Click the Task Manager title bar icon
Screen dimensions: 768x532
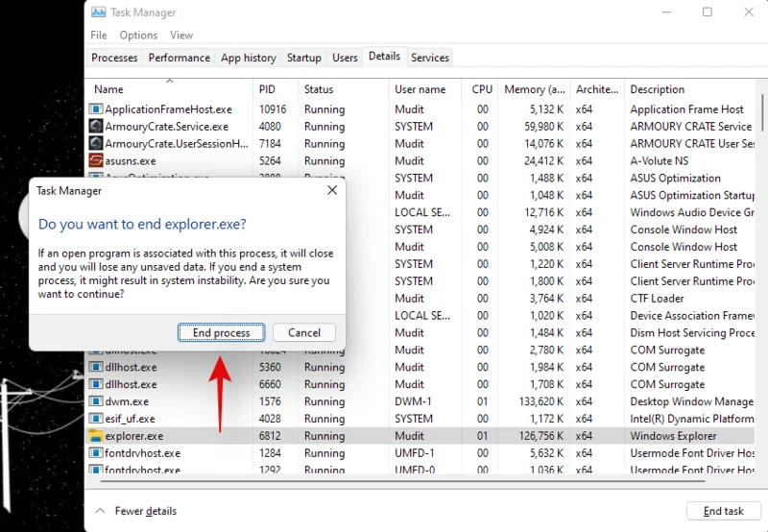coord(98,12)
